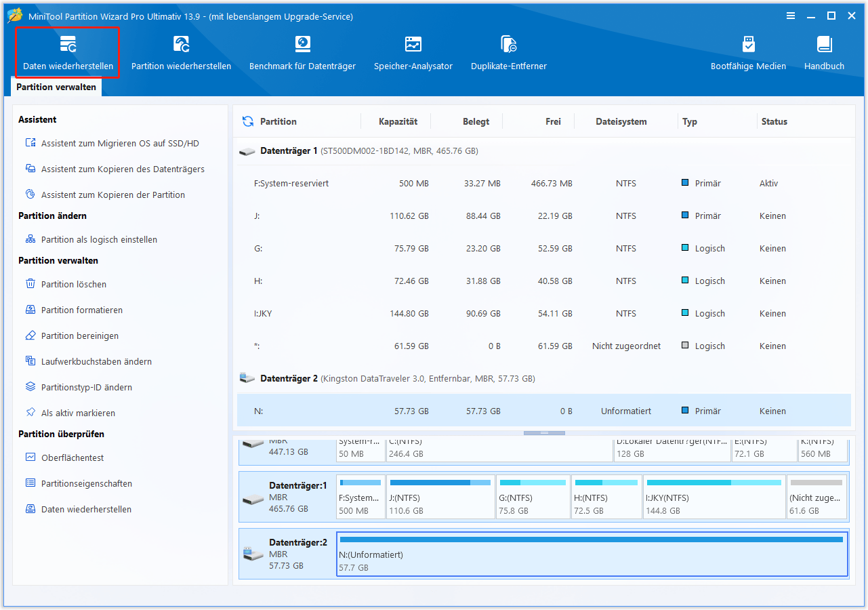Choose Partition löschen in sidebar
This screenshot has width=868, height=610.
click(66, 285)
